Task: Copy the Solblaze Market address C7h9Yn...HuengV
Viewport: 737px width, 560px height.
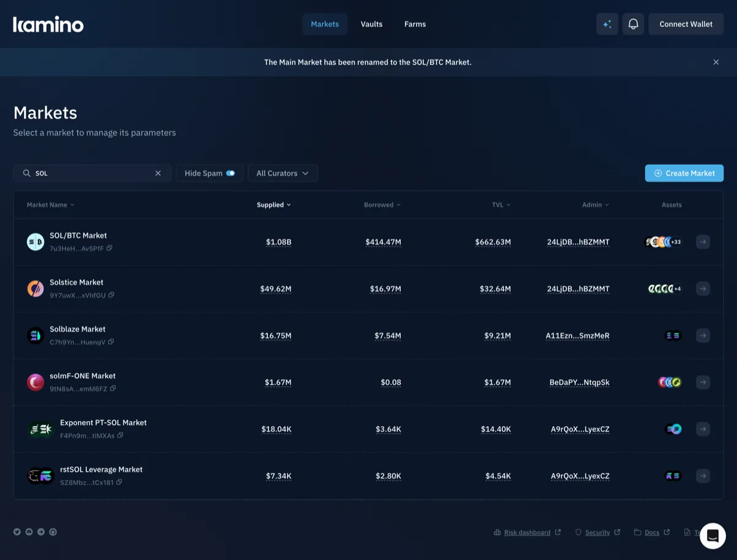Action: coord(111,342)
